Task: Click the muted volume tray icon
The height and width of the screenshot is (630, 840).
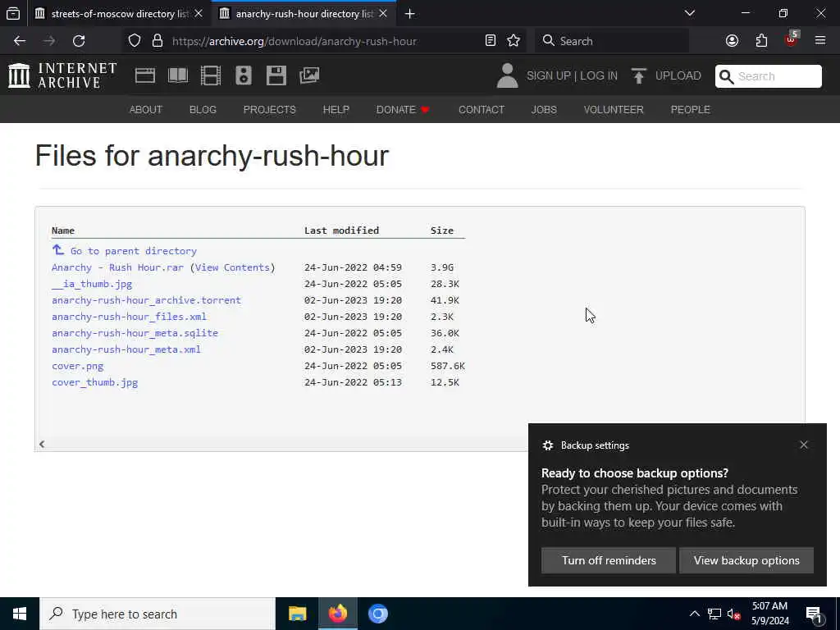Action: pos(734,614)
